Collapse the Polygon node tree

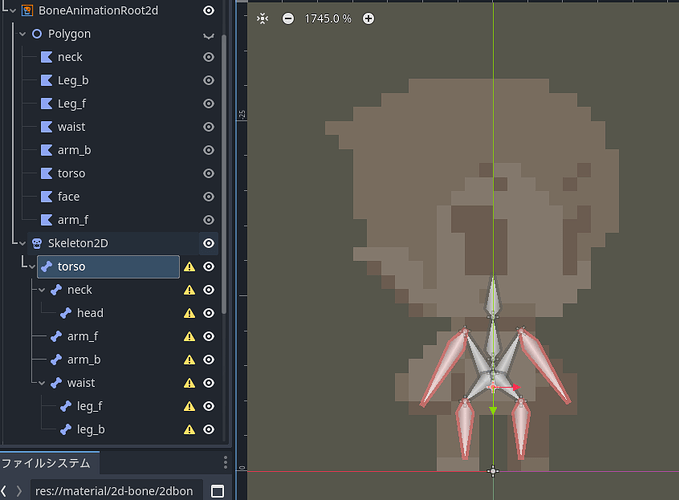coord(22,34)
